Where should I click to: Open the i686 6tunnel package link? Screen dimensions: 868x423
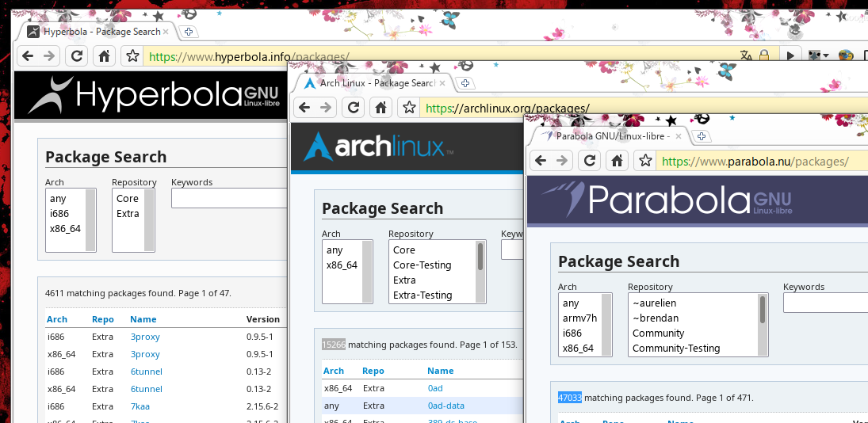[x=146, y=372]
